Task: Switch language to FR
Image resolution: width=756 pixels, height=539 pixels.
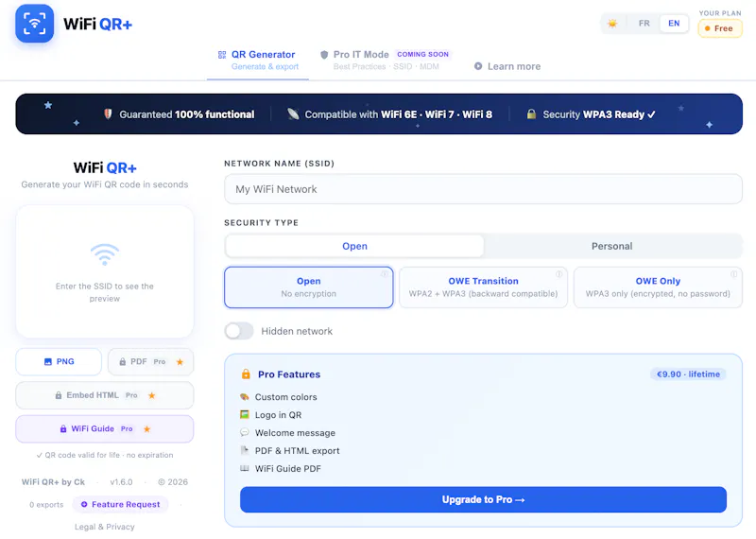Action: (x=644, y=23)
